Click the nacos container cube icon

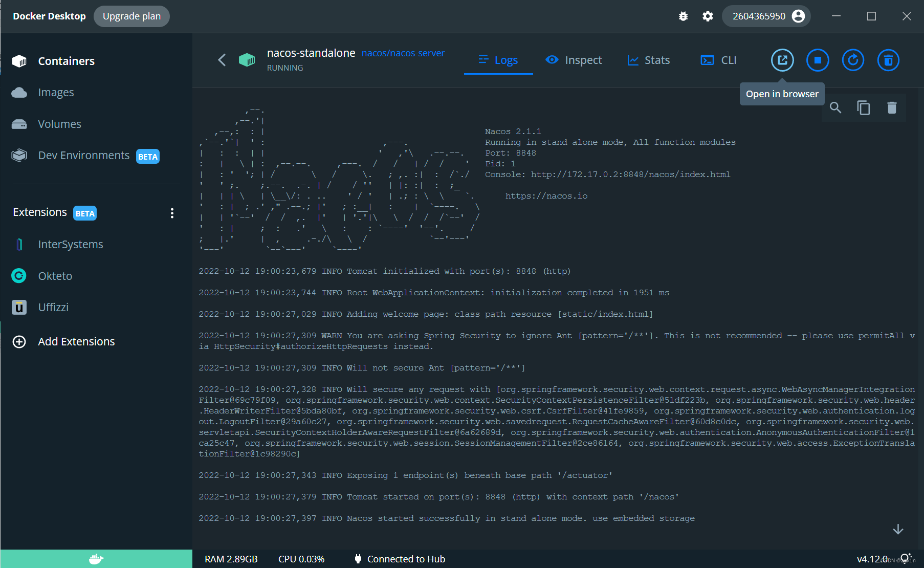click(x=247, y=60)
